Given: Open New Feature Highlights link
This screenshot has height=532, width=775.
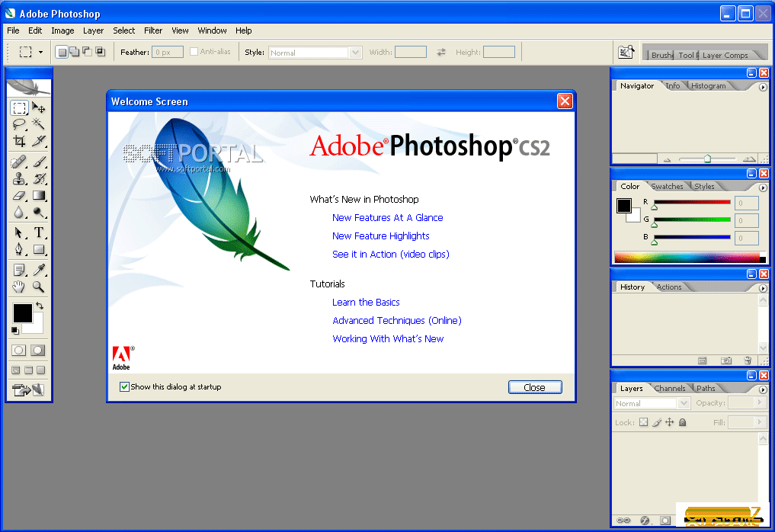Looking at the screenshot, I should [x=380, y=236].
